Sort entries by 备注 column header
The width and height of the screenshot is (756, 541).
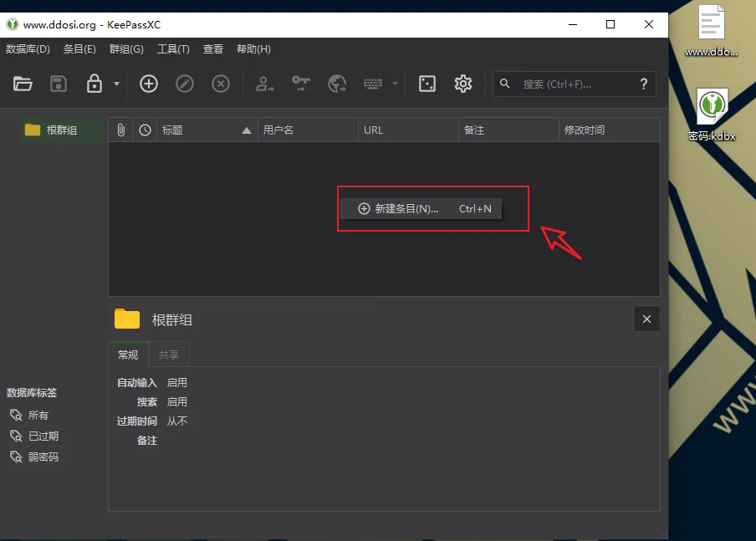coord(508,130)
